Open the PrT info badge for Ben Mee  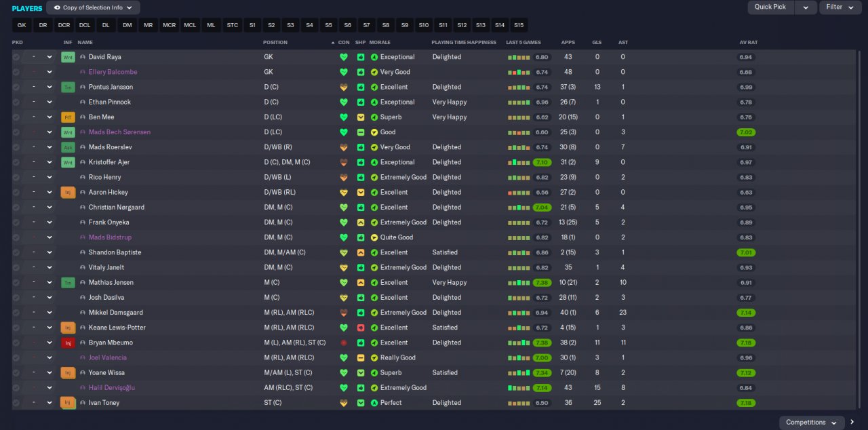click(68, 117)
